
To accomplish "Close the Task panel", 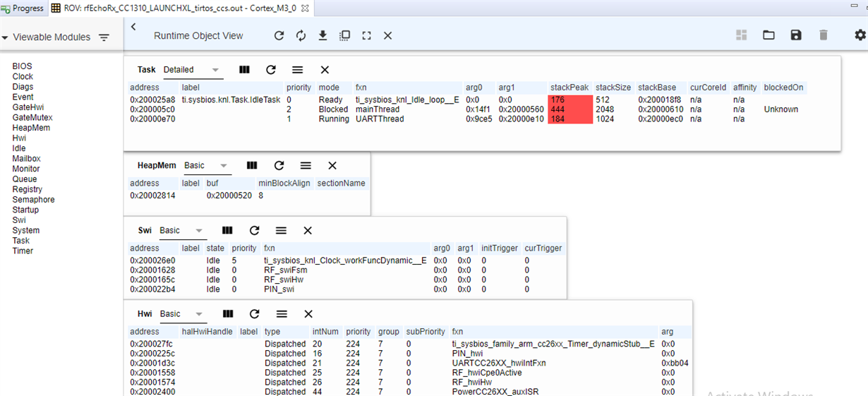I will pyautogui.click(x=325, y=70).
